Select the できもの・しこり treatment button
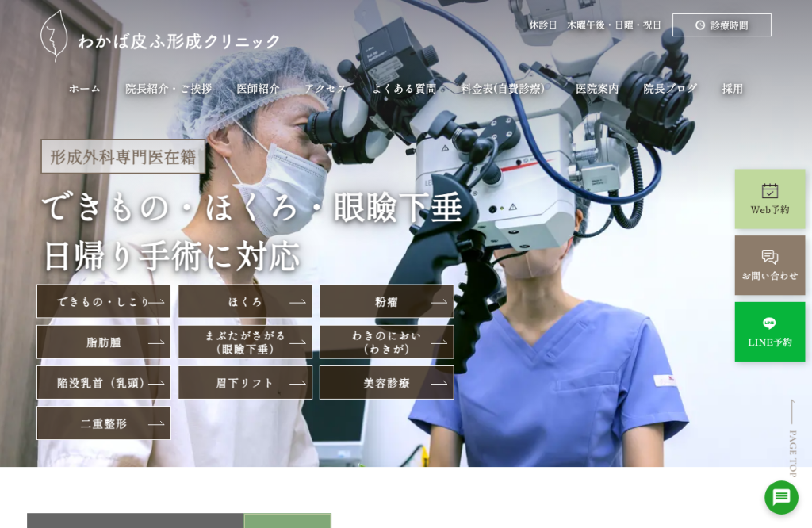Screen dimensions: 812x528 coord(104,301)
